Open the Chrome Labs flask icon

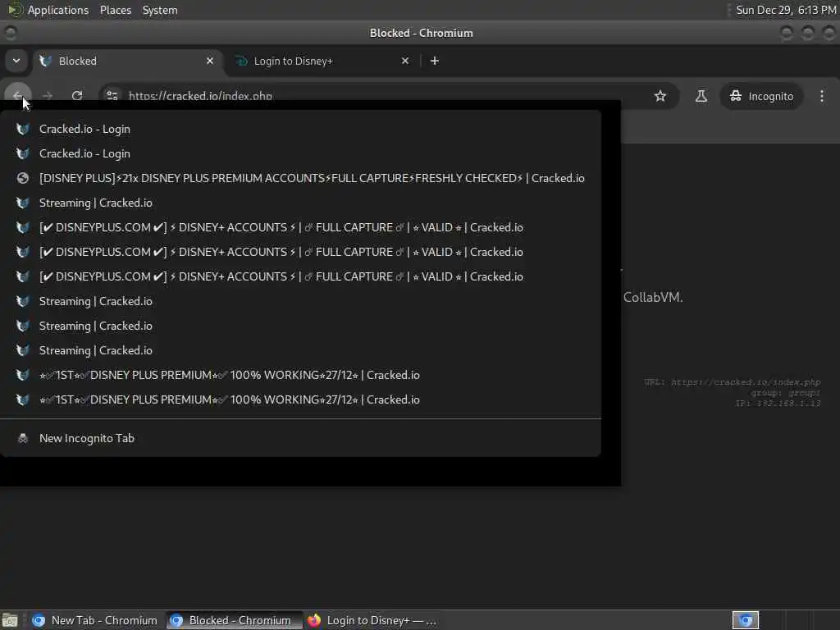point(701,96)
